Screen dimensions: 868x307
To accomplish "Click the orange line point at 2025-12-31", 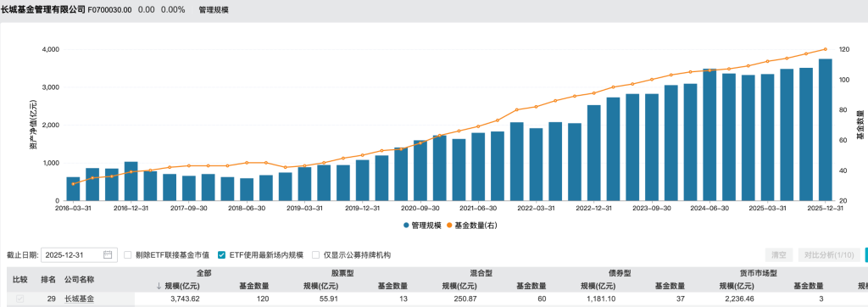I will click(x=826, y=49).
